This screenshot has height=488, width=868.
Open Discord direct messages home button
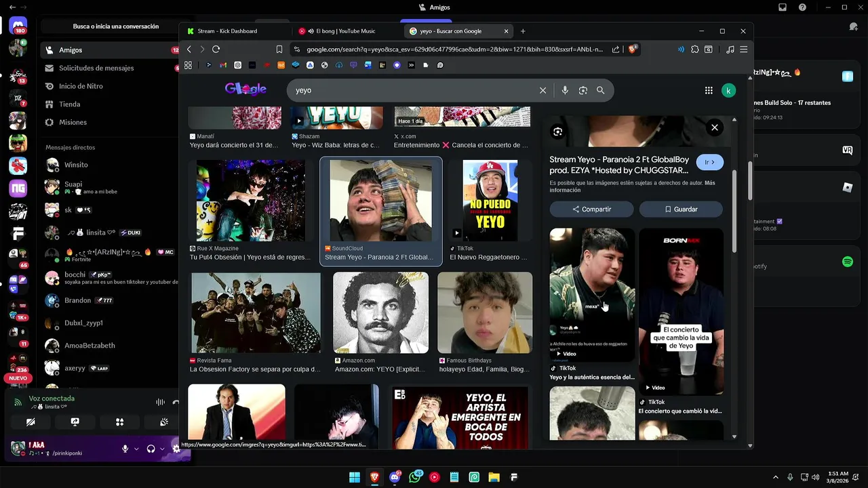point(18,27)
